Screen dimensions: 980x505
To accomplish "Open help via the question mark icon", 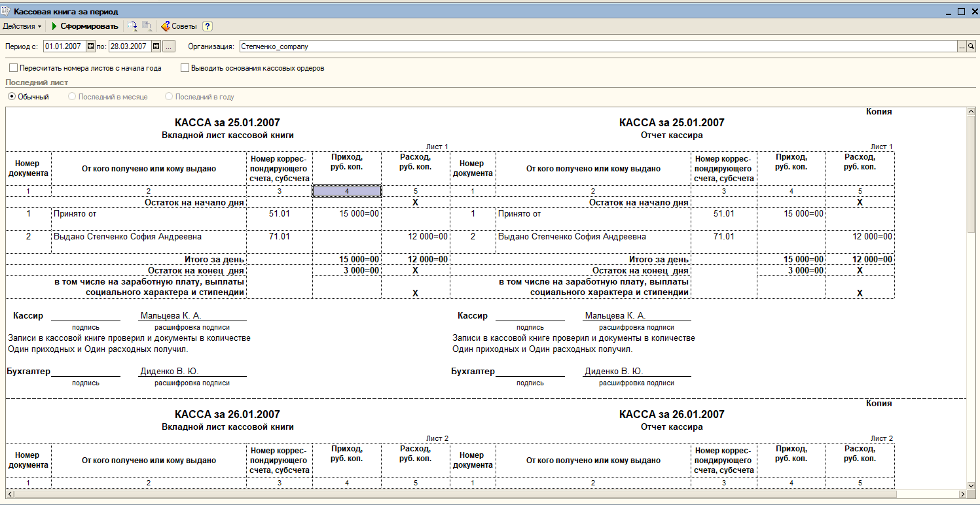I will 208,26.
